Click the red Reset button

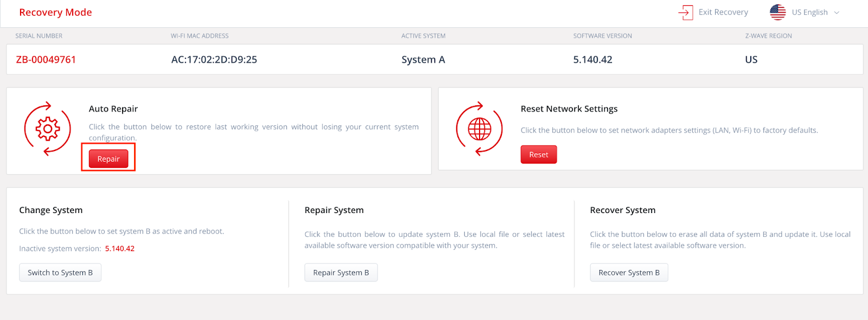539,154
